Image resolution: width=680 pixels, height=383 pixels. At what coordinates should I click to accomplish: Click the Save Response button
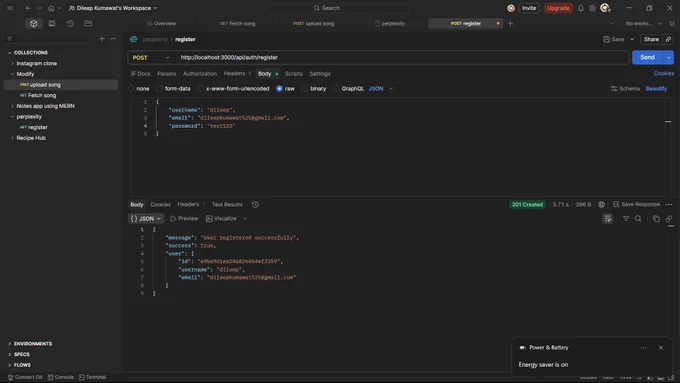pos(636,204)
